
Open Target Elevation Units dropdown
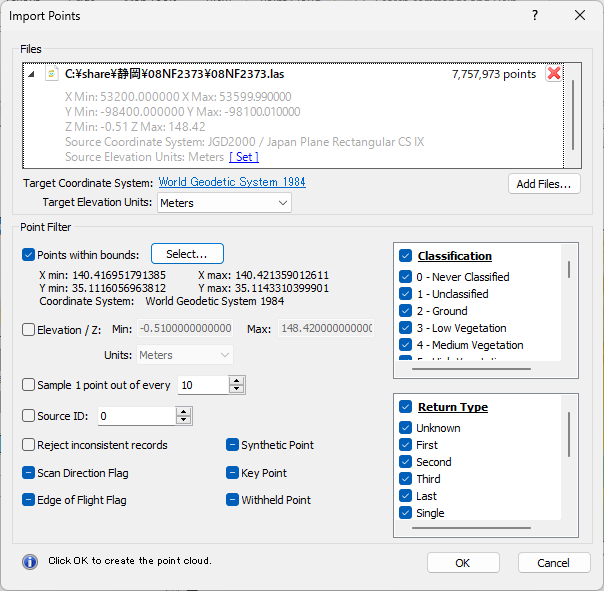tap(224, 203)
